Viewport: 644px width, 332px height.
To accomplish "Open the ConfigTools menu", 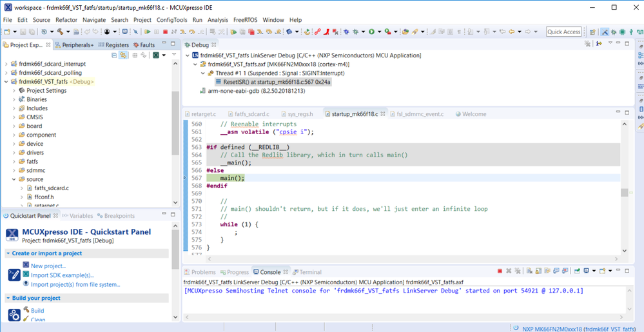I will tap(171, 20).
